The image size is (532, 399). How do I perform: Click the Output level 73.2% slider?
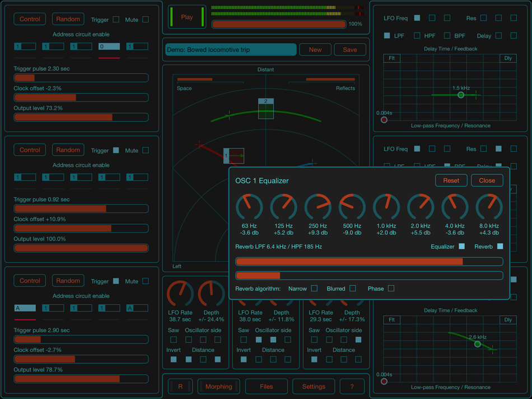coord(81,117)
